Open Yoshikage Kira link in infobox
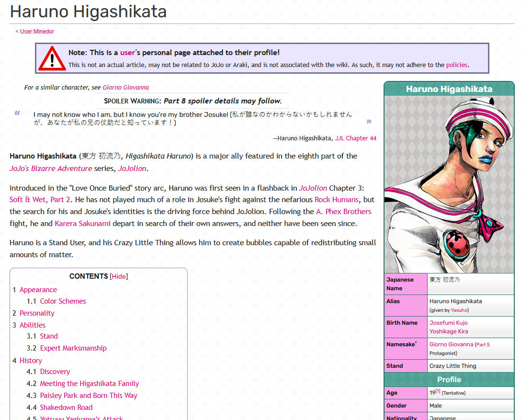Screen dimensions: 521x420 448,331
